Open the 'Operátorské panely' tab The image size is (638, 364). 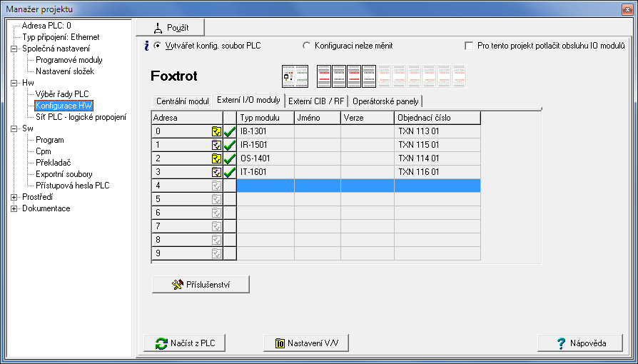click(x=385, y=101)
